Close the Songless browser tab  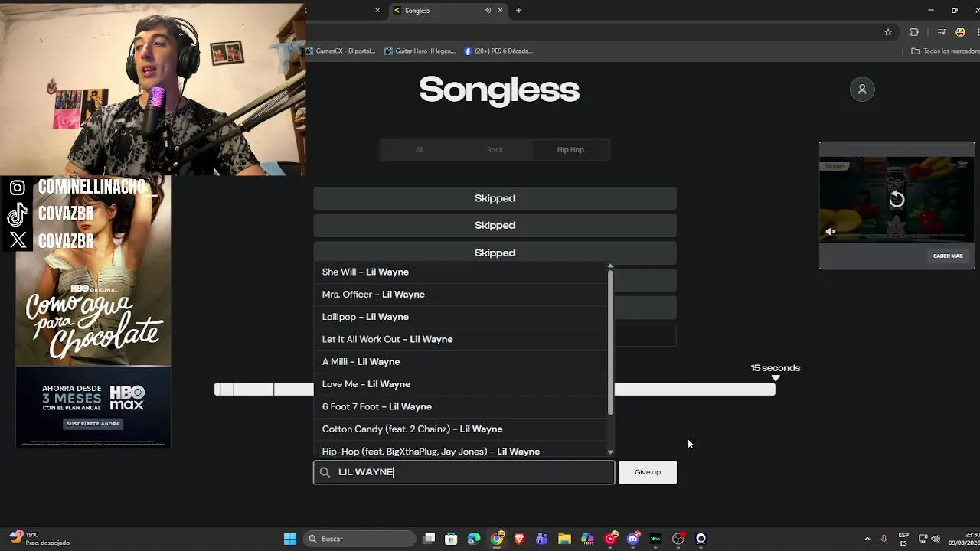(501, 11)
